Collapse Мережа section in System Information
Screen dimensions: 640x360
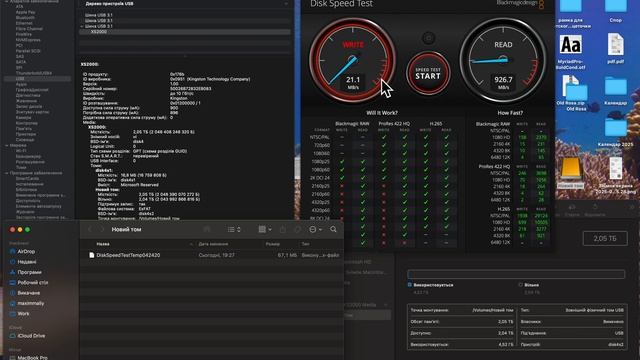7,145
